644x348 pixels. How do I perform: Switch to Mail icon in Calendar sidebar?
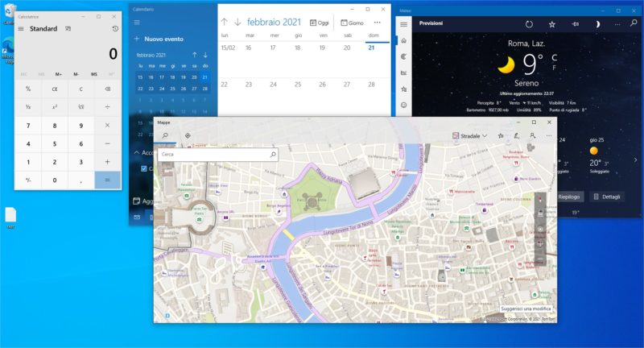[137, 217]
